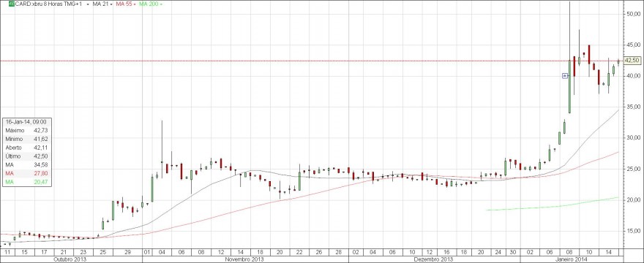This screenshot has width=644, height=263.
Task: Select the date "16-Jan-14, 09:00" in the info box
Action: coord(26,121)
